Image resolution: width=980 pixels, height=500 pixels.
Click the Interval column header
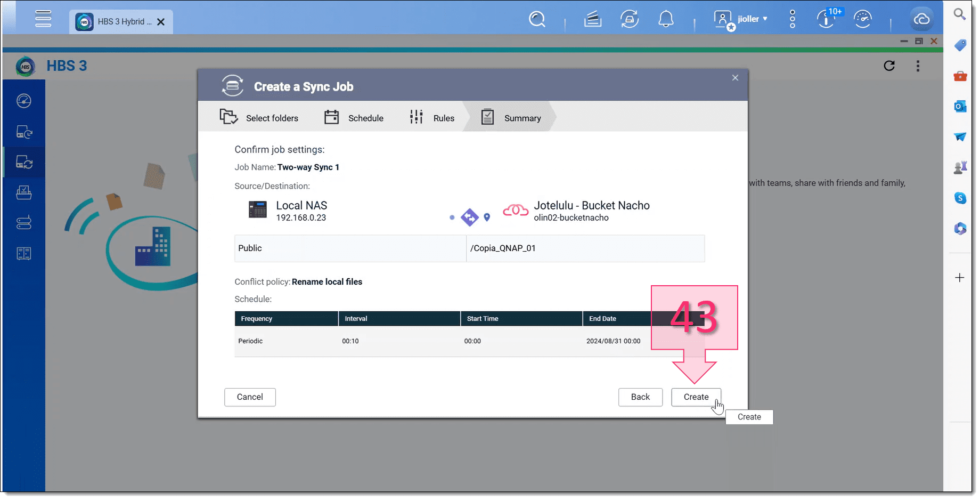399,319
